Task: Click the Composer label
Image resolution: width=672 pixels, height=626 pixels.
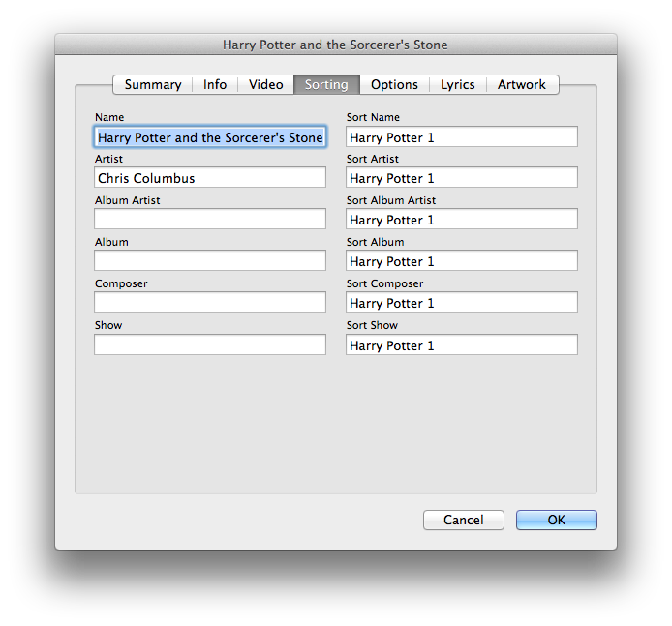Action: pyautogui.click(x=121, y=283)
